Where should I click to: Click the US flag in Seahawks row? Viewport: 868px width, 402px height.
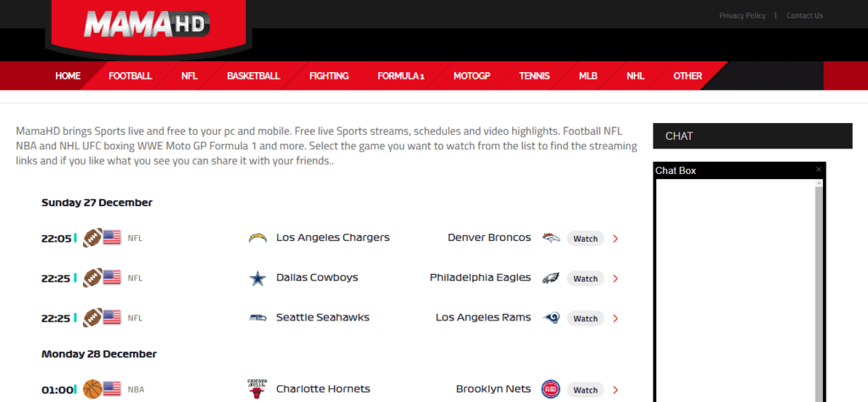(112, 317)
